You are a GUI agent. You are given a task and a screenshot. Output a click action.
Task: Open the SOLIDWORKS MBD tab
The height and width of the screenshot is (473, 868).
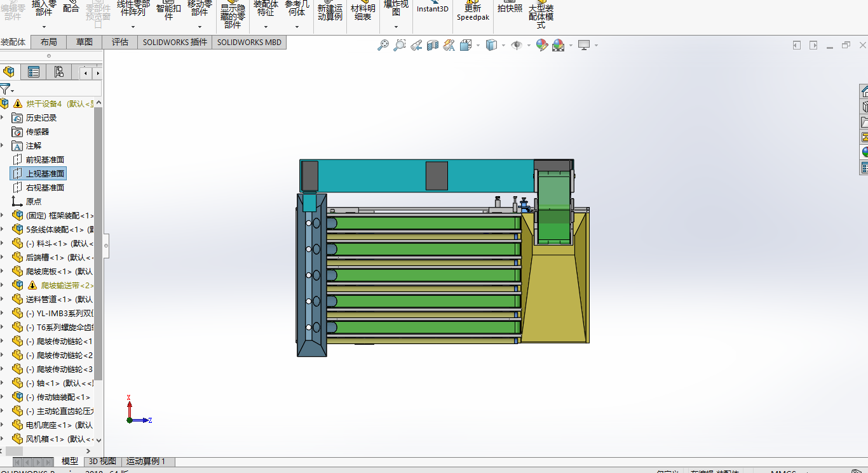(249, 42)
